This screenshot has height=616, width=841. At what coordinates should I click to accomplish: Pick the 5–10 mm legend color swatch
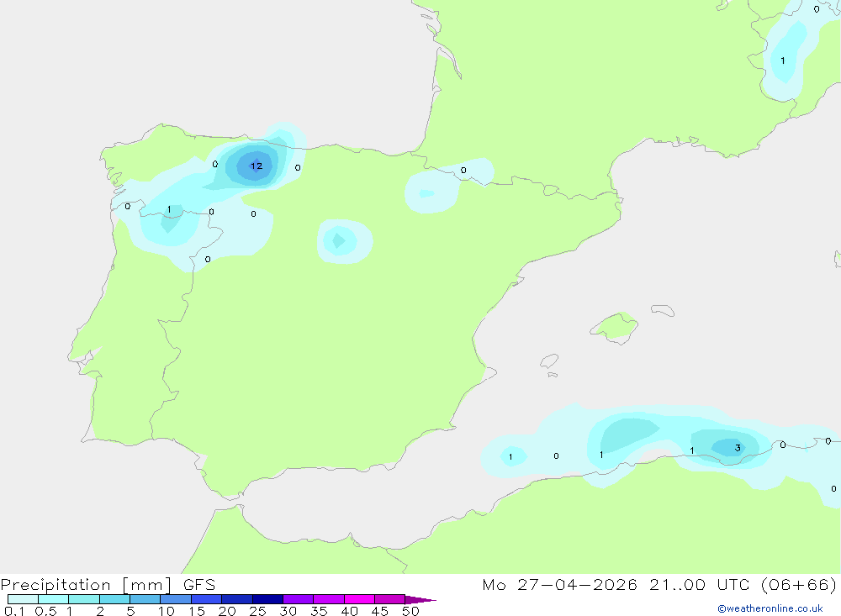[x=145, y=599]
